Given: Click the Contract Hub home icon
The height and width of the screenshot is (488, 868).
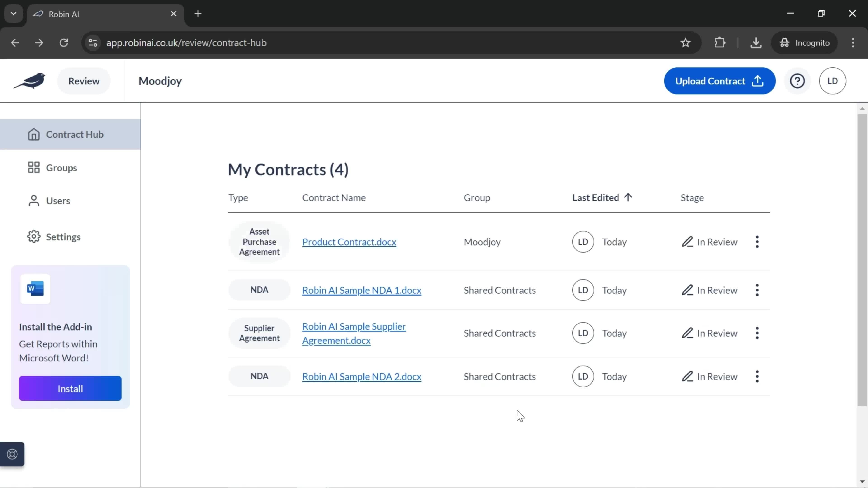Looking at the screenshot, I should [33, 134].
